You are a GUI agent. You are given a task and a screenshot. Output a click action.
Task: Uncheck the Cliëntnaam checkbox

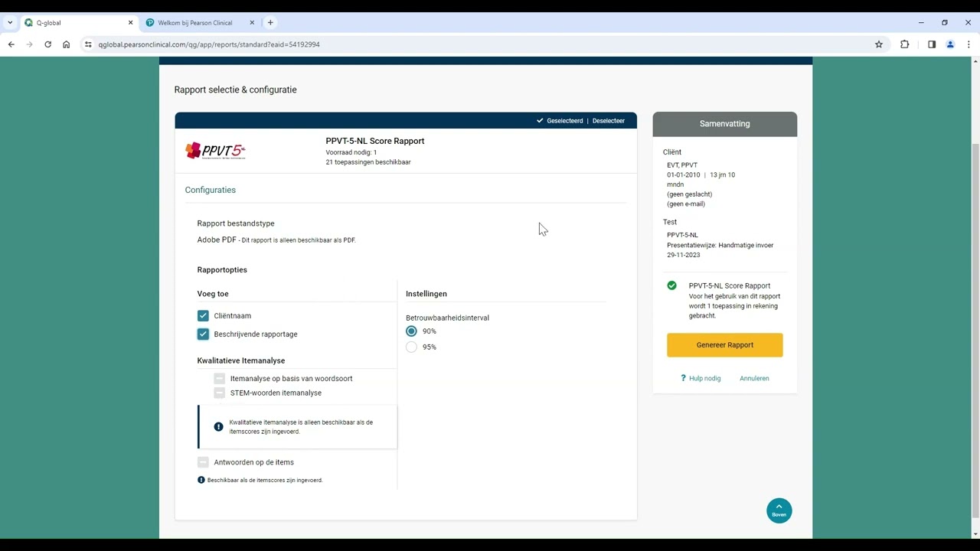click(203, 315)
